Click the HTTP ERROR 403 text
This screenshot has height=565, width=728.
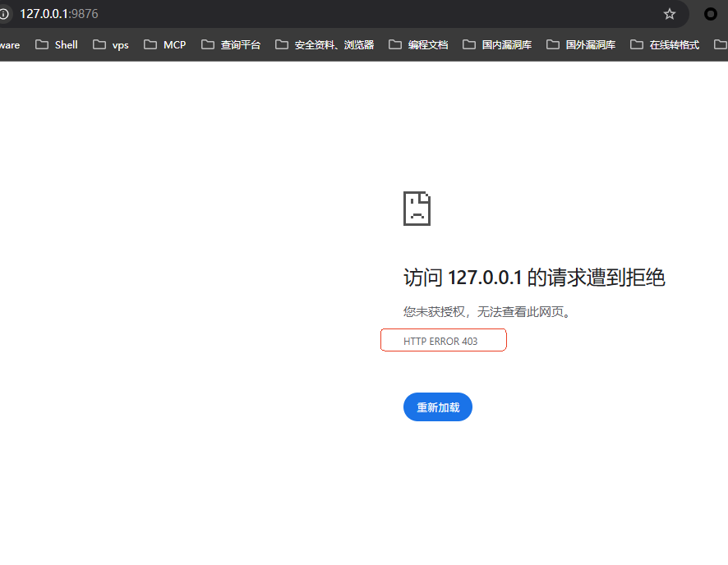point(440,341)
